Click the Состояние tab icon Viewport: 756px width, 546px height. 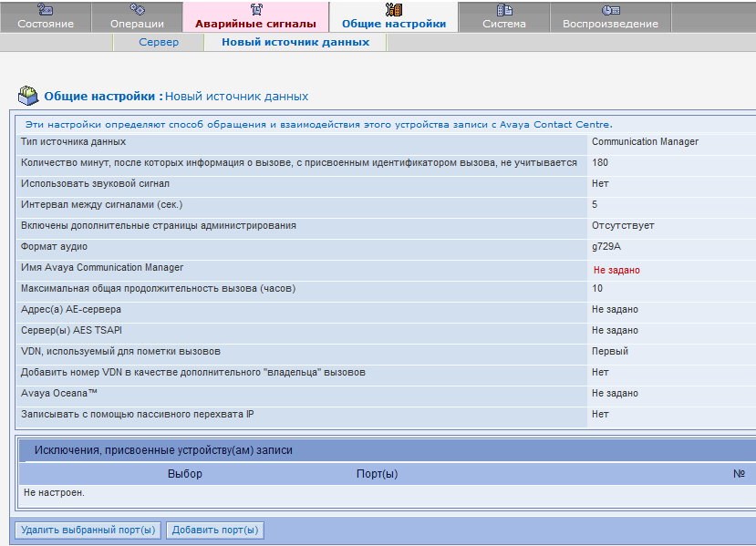(45, 9)
